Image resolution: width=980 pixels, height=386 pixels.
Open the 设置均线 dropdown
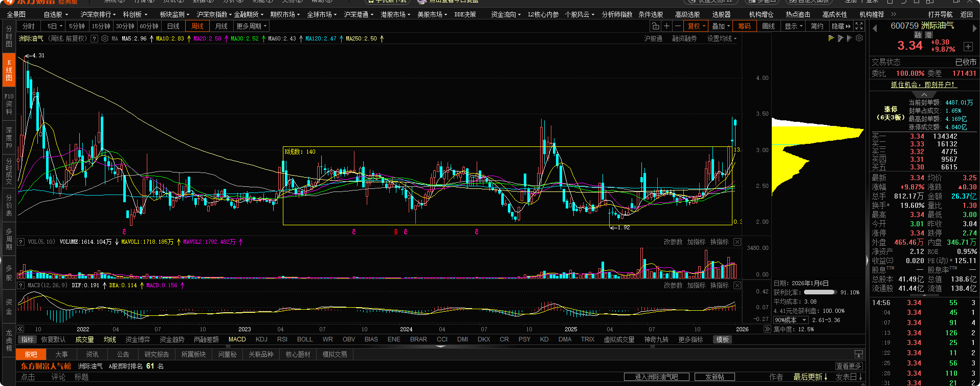point(722,38)
